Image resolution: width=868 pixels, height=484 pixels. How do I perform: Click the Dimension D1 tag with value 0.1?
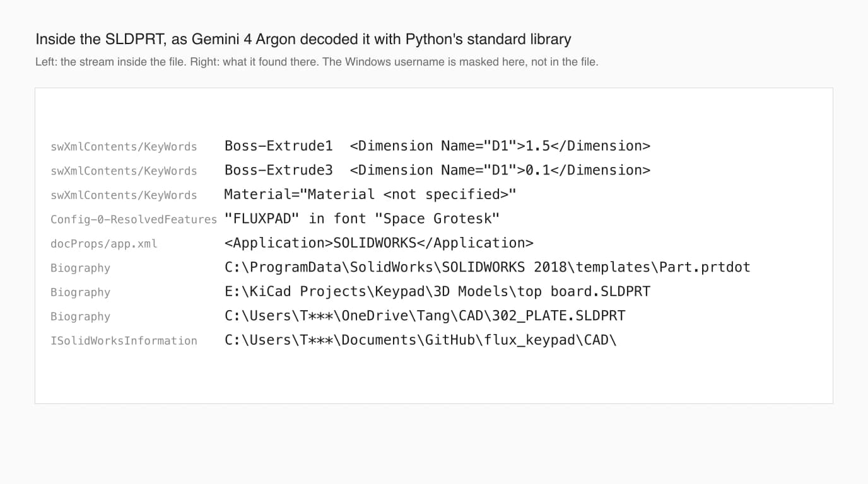pos(500,170)
